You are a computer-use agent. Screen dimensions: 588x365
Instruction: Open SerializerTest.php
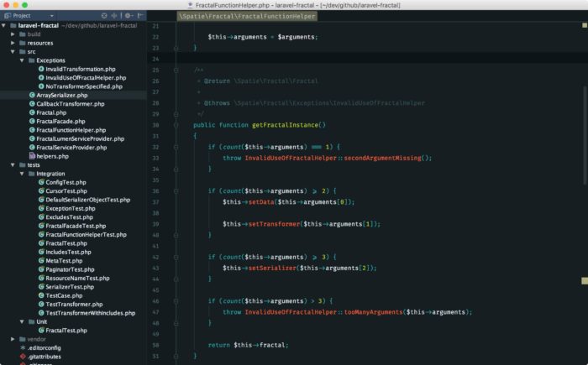click(70, 287)
